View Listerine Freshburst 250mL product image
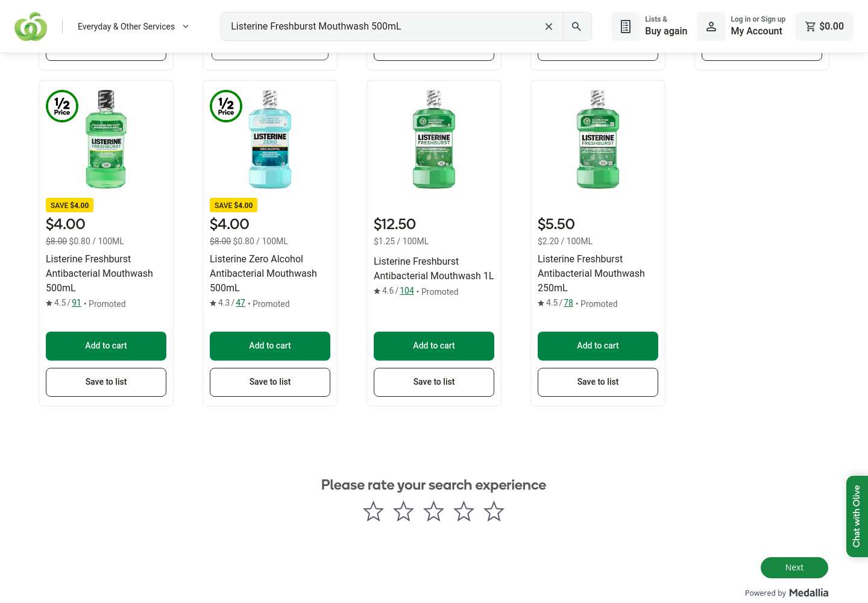This screenshot has height=603, width=868. pos(598,139)
